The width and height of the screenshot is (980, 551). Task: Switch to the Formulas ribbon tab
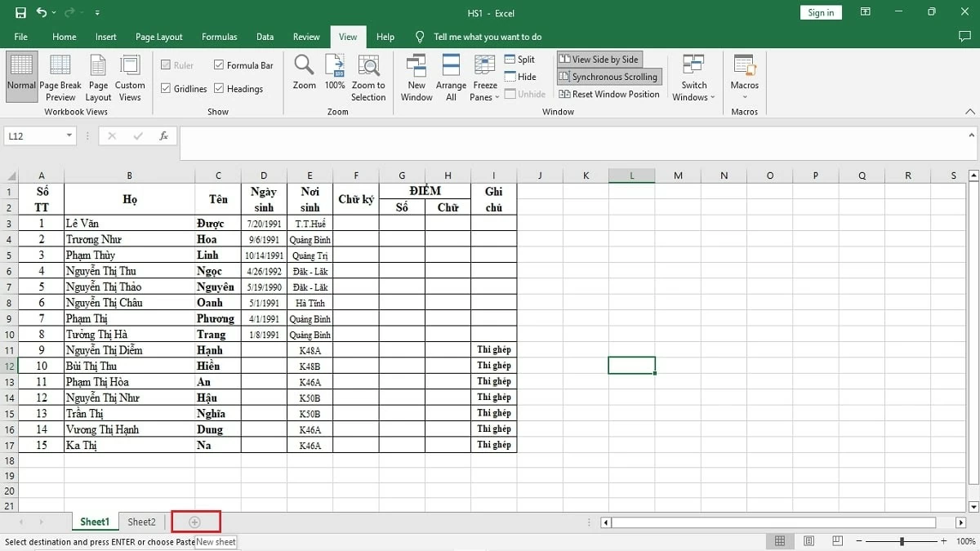(219, 36)
